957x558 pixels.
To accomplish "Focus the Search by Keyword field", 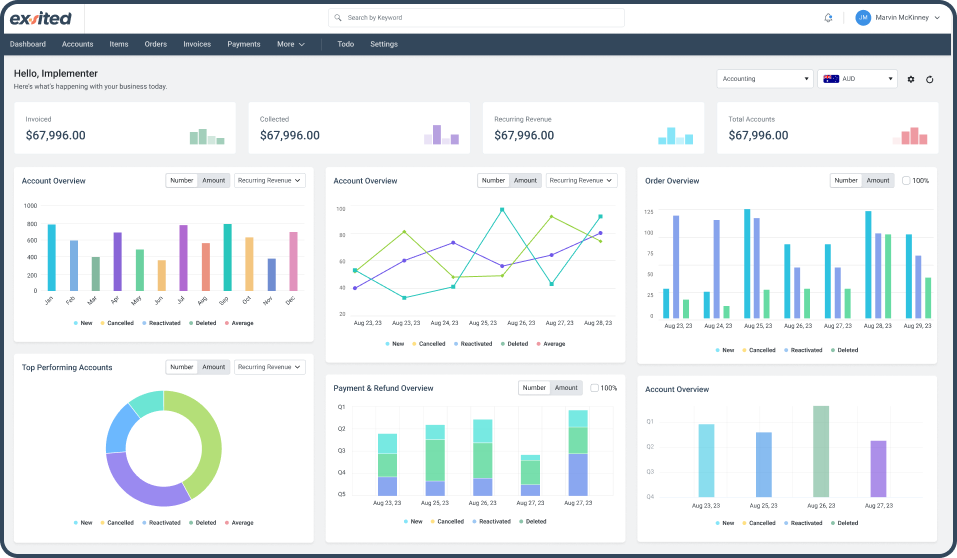I will (480, 18).
